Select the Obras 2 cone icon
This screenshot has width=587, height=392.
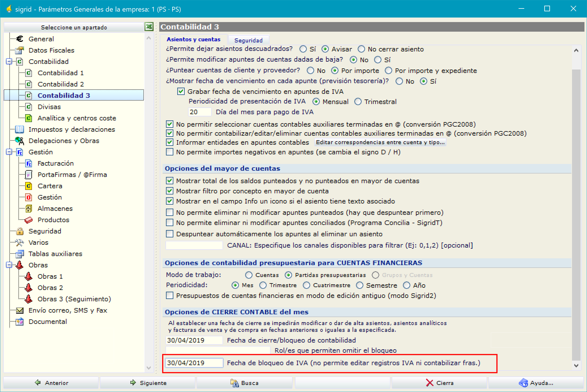29,287
